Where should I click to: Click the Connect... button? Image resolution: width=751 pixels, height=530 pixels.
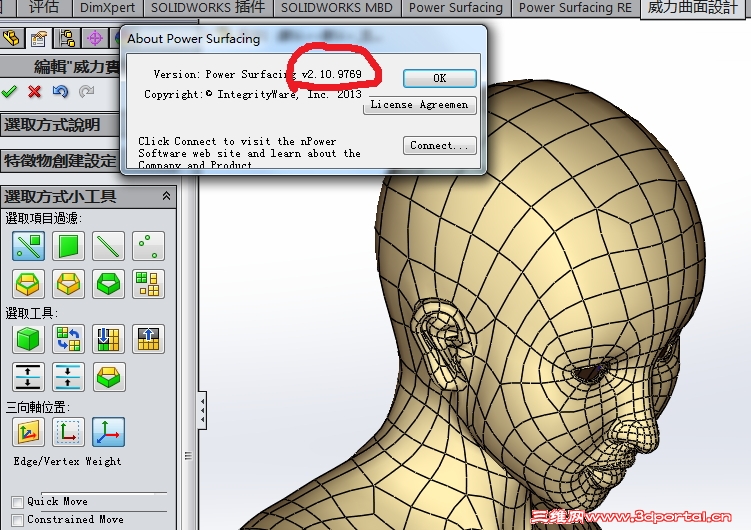[x=440, y=146]
